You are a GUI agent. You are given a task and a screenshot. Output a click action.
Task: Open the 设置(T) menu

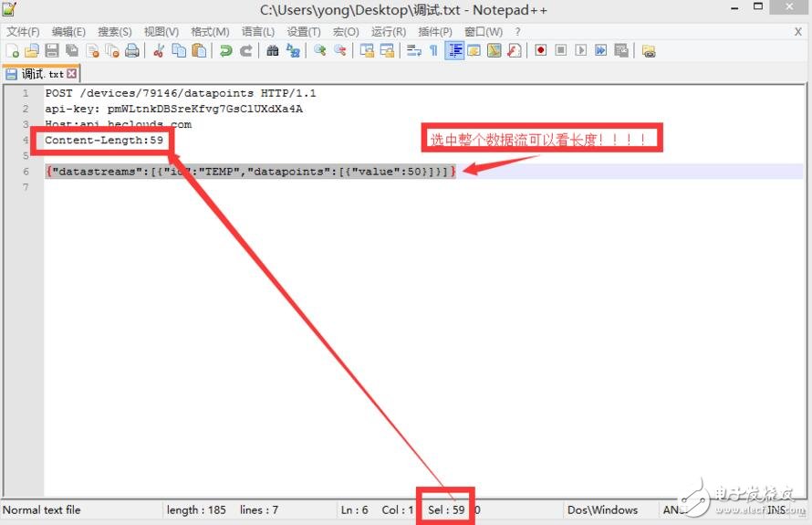coord(304,32)
